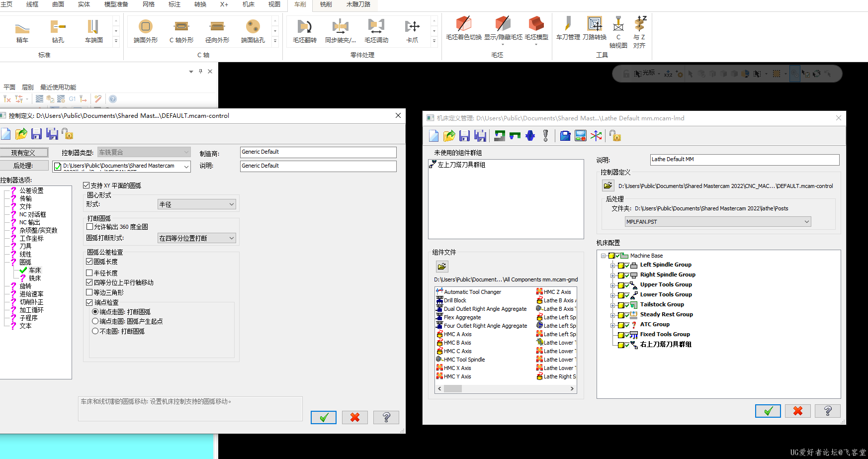Viewport: 868px width, 459px height.
Task: Open the 车刀管理 lathe tool manager
Action: (568, 28)
